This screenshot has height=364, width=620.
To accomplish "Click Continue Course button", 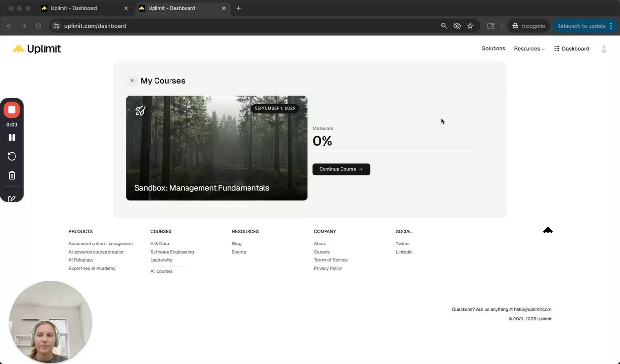I will [x=341, y=169].
